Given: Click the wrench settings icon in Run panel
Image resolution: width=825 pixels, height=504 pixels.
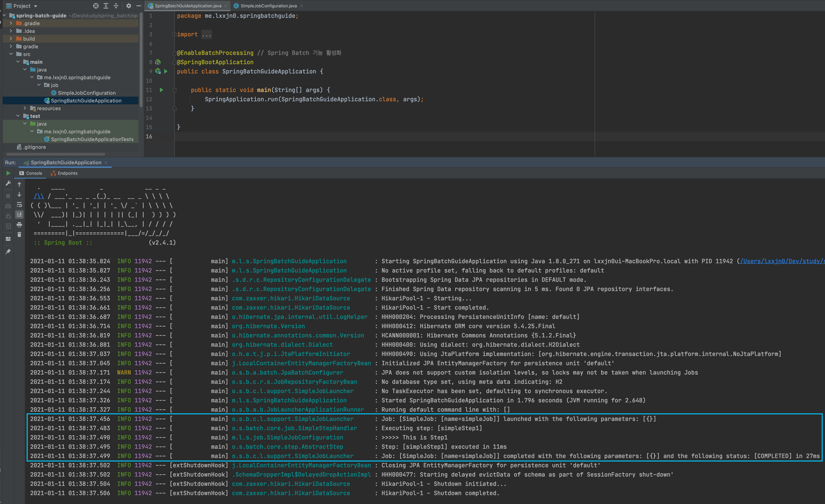Looking at the screenshot, I should tap(8, 183).
